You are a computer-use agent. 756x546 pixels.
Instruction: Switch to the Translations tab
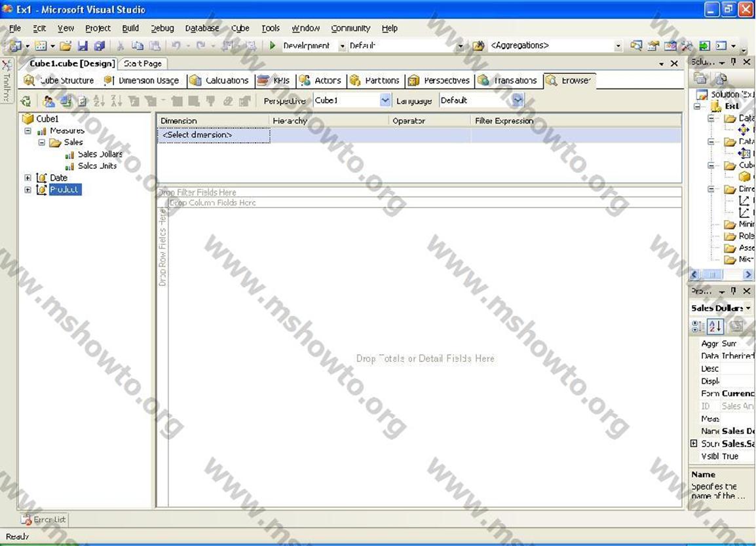(508, 81)
